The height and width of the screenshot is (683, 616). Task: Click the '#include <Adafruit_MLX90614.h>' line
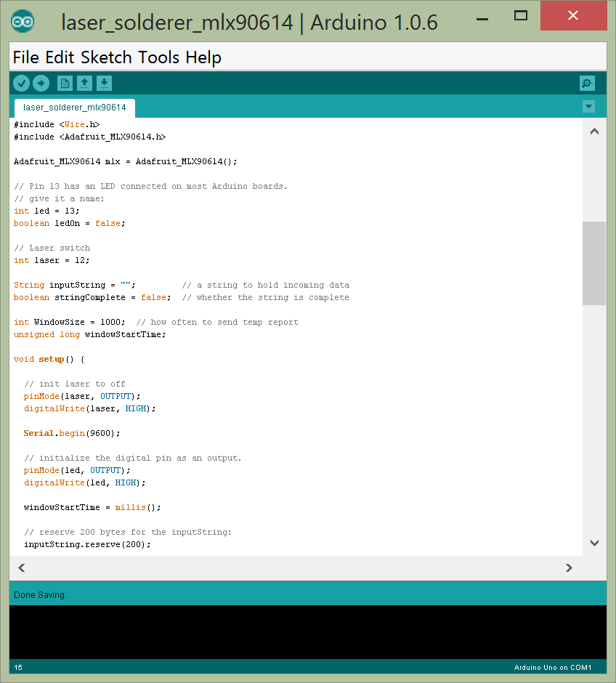click(x=89, y=137)
